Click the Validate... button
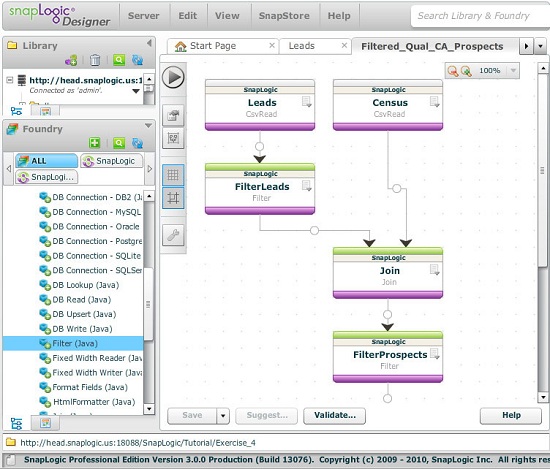550x469 pixels. (335, 416)
